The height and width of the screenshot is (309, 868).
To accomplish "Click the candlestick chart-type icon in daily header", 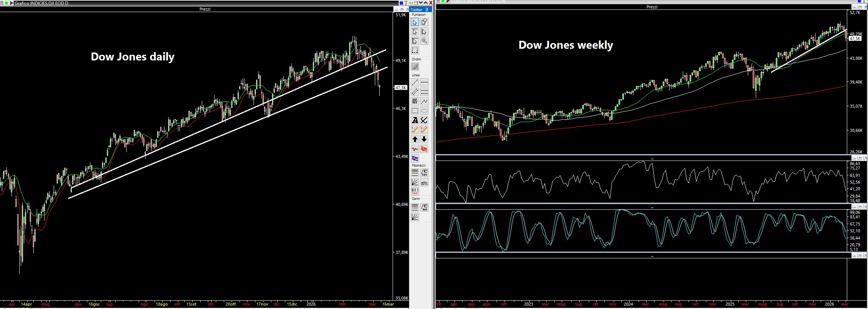I will [411, 3].
